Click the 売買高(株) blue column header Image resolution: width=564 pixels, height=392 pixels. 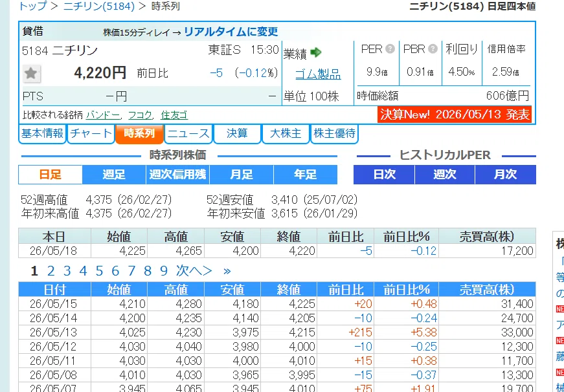point(487,290)
